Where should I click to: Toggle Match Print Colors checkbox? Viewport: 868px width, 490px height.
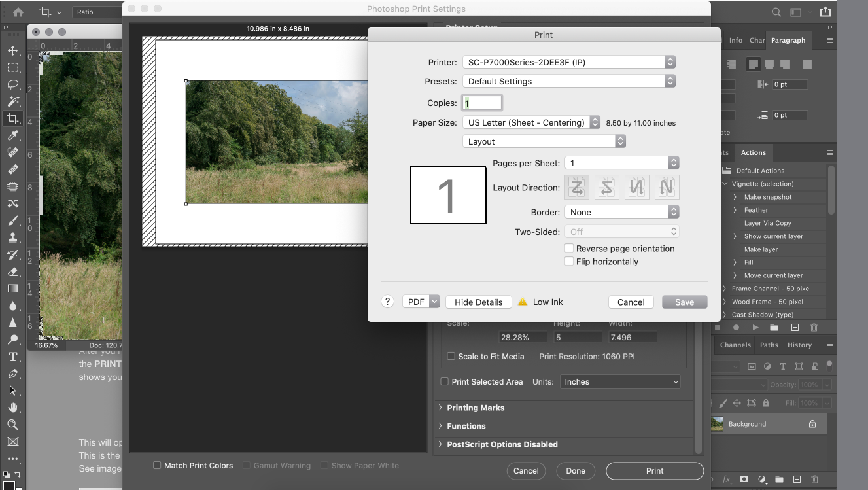(157, 466)
